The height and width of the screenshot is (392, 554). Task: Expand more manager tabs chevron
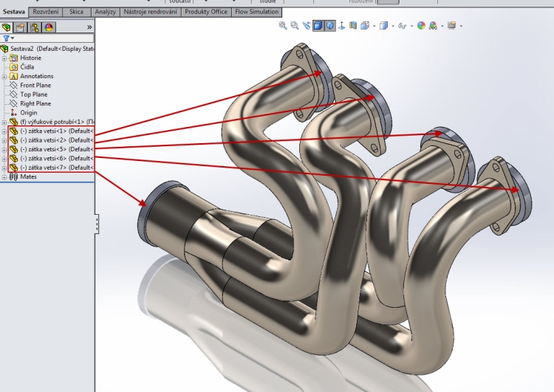tap(89, 27)
